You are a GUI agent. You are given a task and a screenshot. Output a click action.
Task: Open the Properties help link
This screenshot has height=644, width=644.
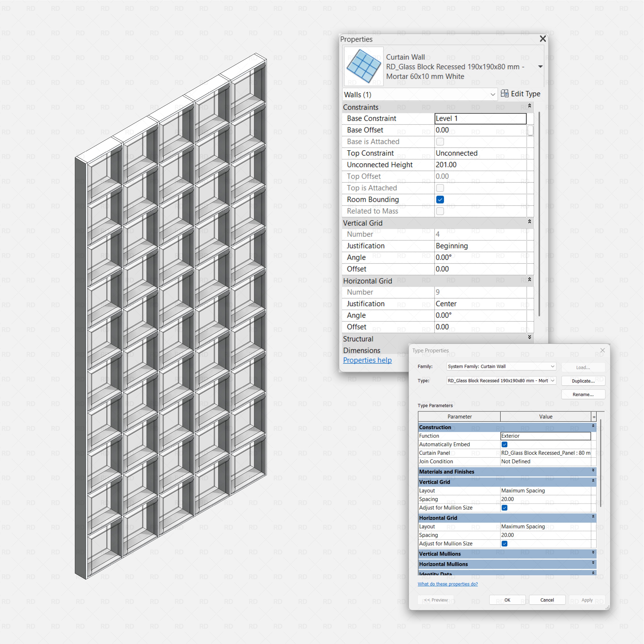[367, 360]
